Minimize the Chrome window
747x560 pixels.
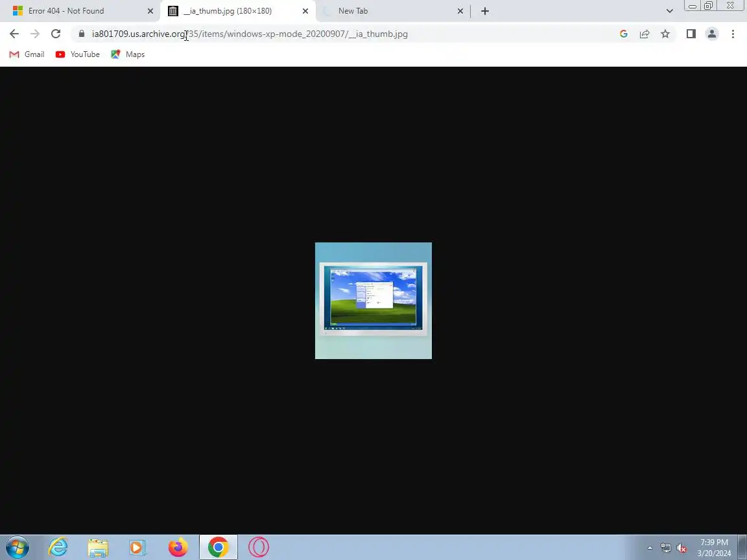point(693,6)
